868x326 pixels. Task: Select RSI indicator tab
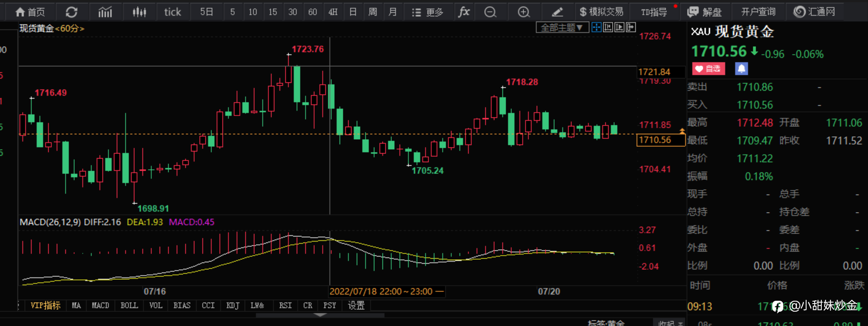click(x=285, y=306)
